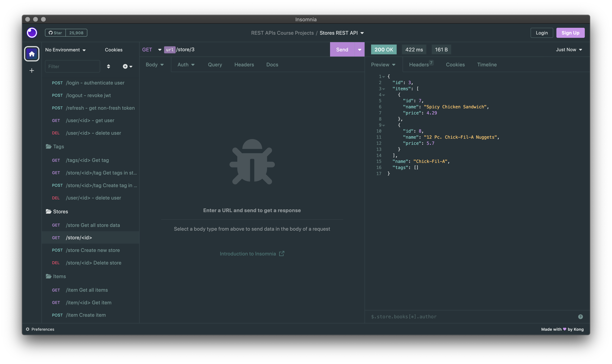This screenshot has width=612, height=364.
Task: Select DEL /store/<id> Delete store request
Action: point(90,263)
